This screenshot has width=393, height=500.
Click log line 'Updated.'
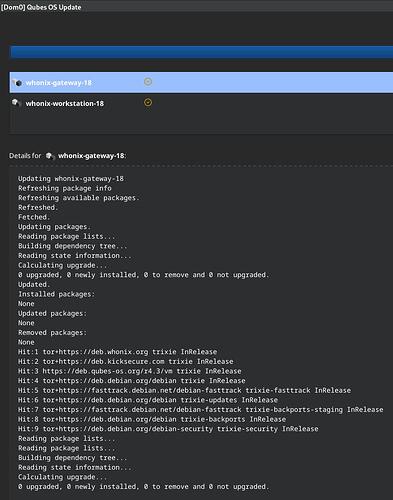point(34,285)
